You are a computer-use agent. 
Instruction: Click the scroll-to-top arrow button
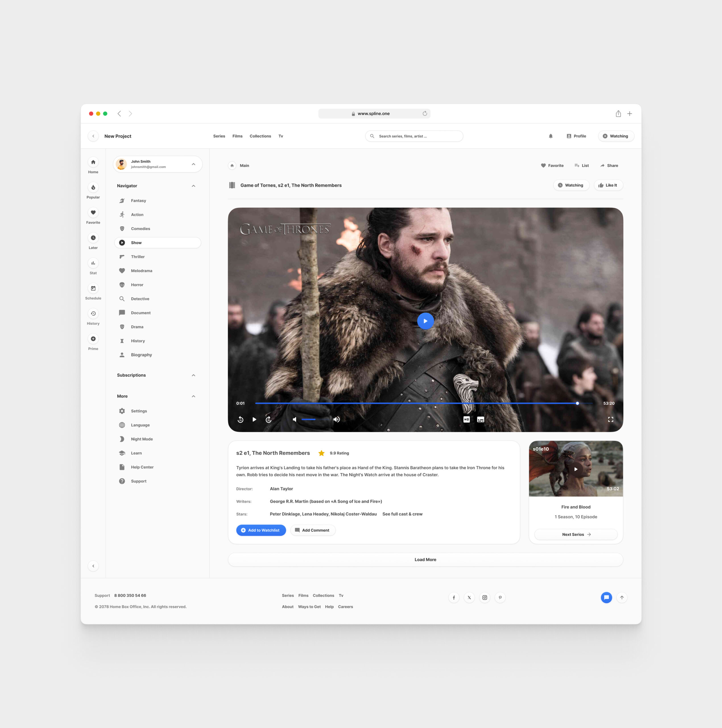[622, 597]
